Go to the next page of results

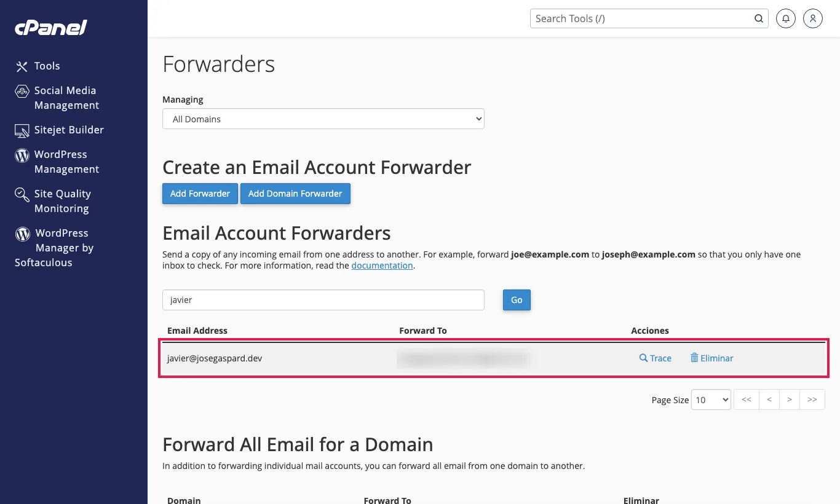[789, 400]
